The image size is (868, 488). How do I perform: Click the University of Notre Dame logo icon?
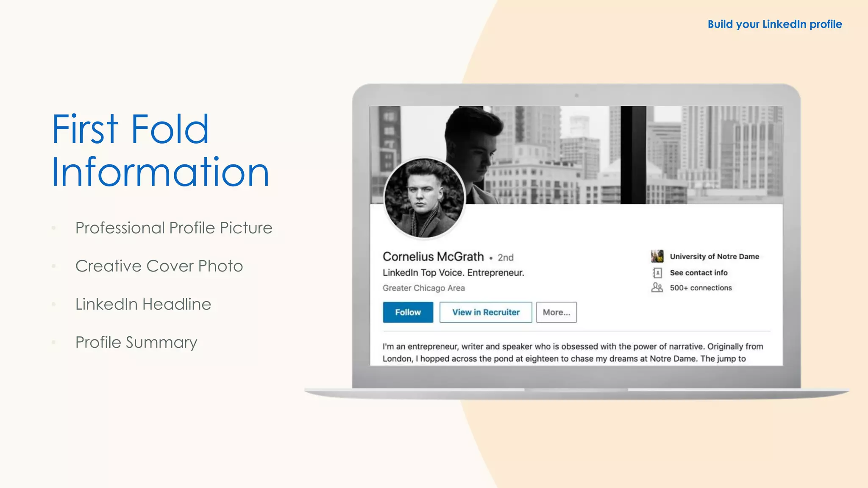[657, 256]
